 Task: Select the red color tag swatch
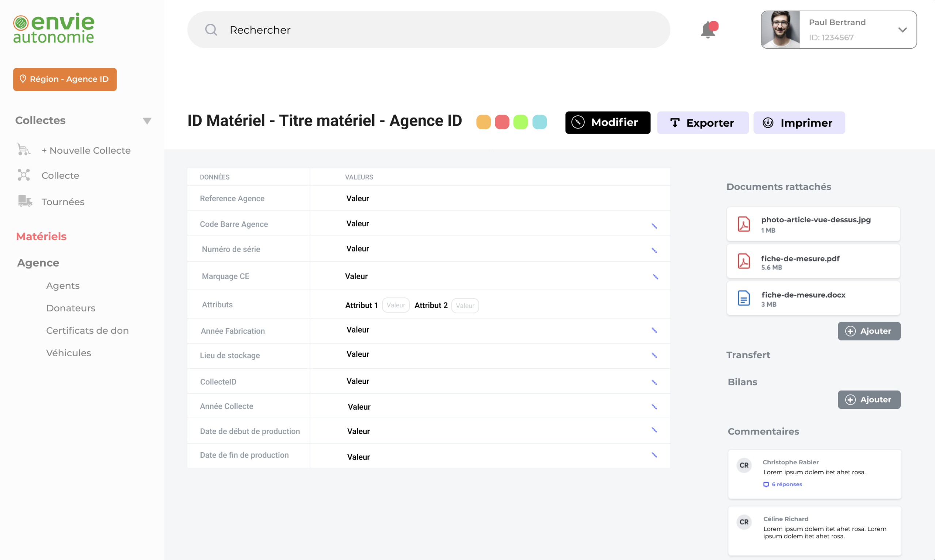point(502,122)
